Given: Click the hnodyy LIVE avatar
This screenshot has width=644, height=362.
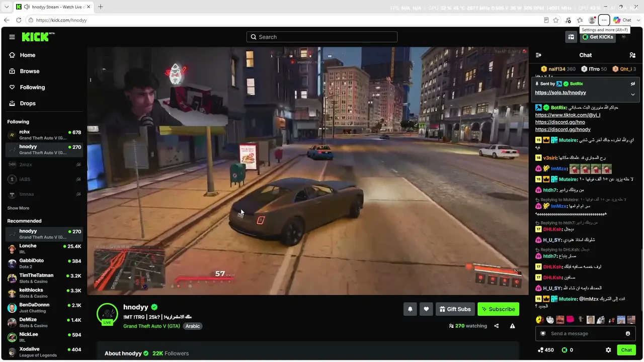Looking at the screenshot, I should tap(107, 314).
